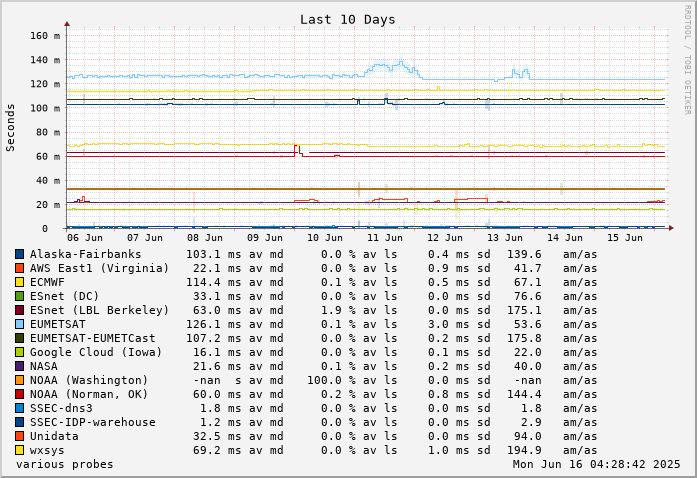This screenshot has width=697, height=478.
Task: Select the SSEC-IDP-warehouse label
Action: (x=92, y=422)
